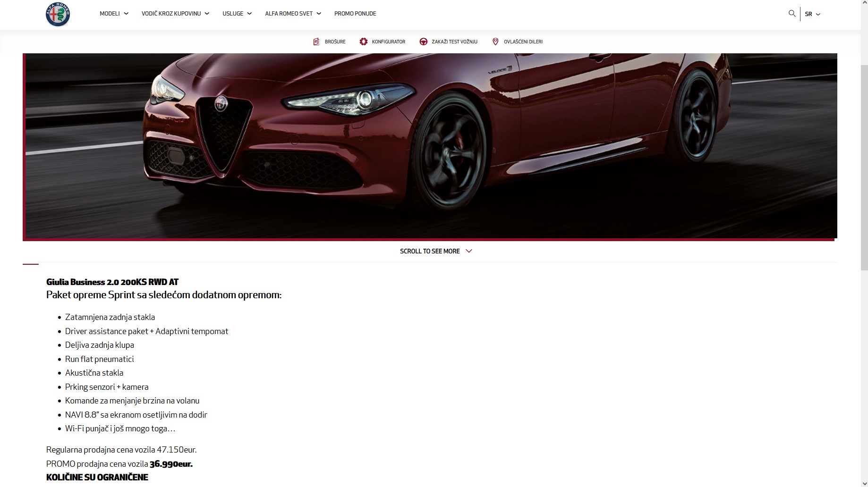Click Scroll to see more
868x487 pixels.
pyautogui.click(x=430, y=251)
